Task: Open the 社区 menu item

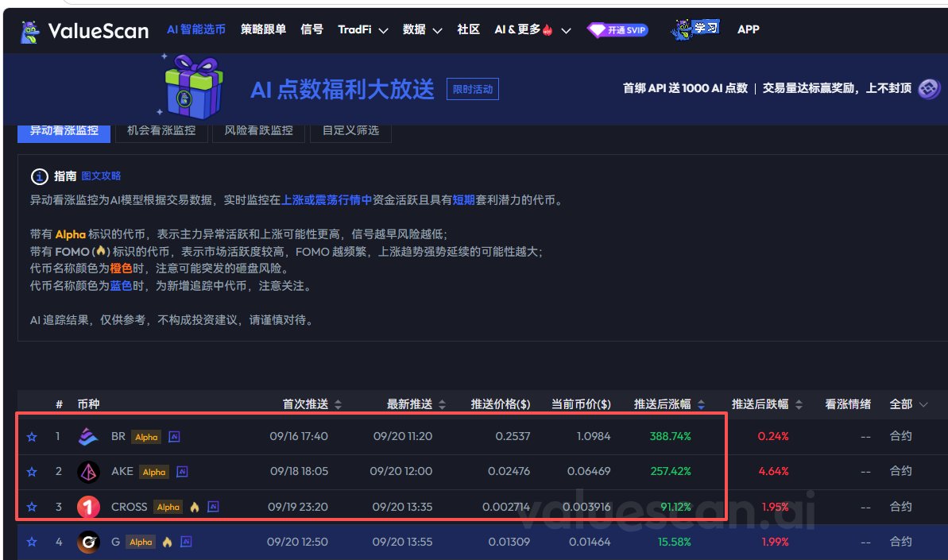Action: (469, 29)
